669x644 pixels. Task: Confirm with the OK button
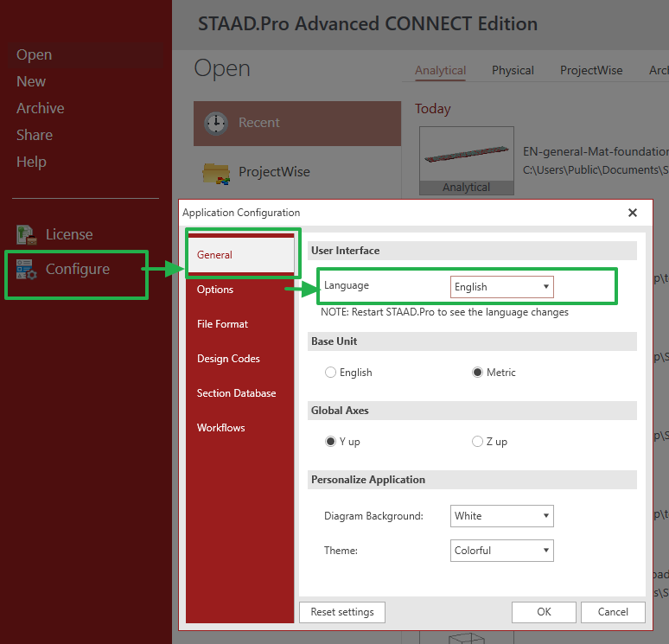pyautogui.click(x=544, y=612)
